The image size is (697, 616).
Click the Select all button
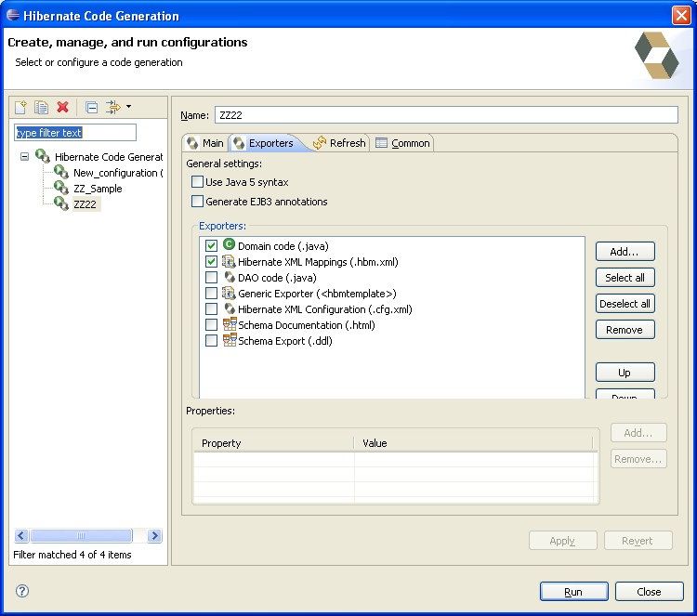625,278
